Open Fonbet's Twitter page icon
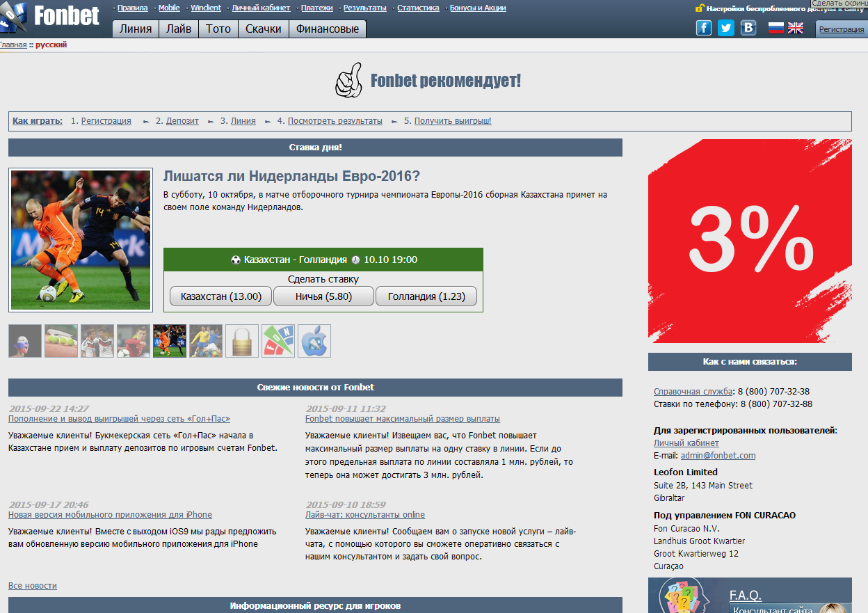The image size is (868, 613). point(726,28)
